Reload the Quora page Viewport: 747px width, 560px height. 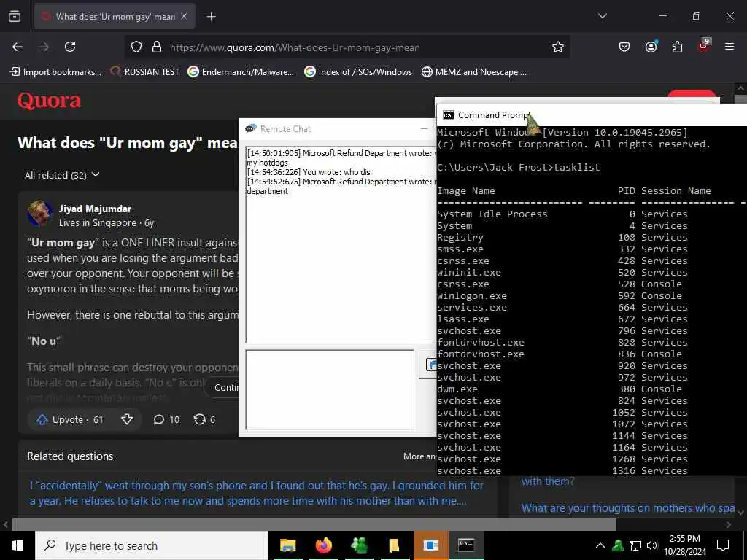[70, 47]
